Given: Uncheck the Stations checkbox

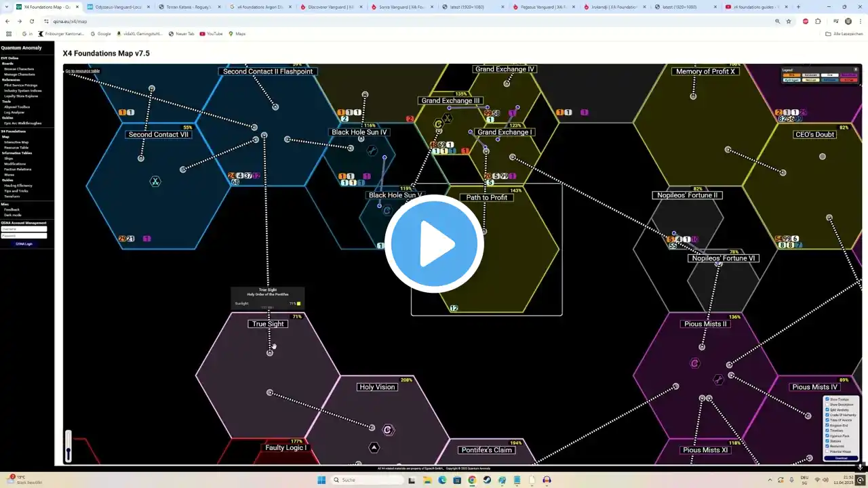Looking at the screenshot, I should pos(827,441).
